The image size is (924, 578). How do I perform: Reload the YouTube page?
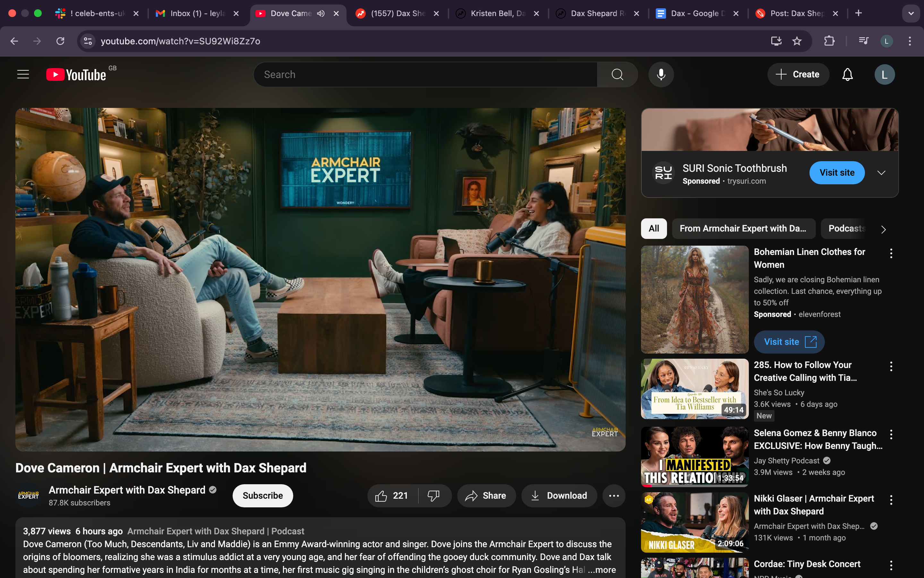60,41
